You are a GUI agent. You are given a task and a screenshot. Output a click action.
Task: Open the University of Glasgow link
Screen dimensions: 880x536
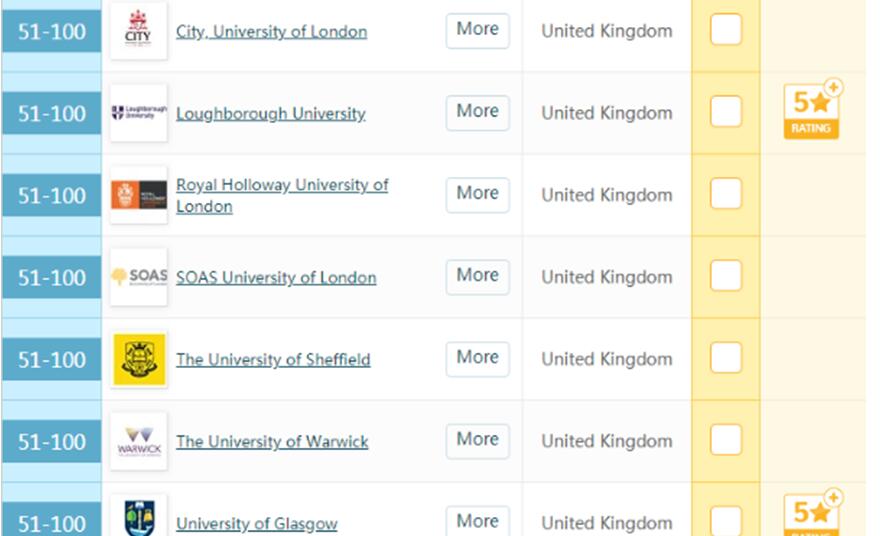tap(256, 524)
